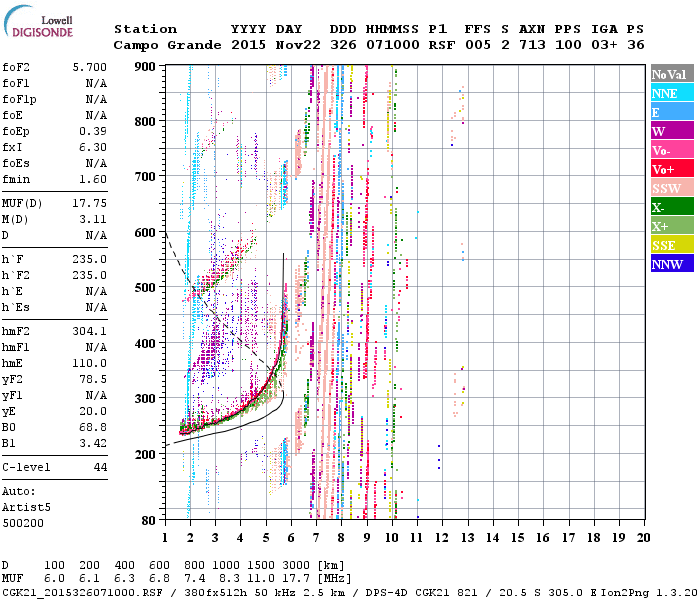Screen dimensions: 700x600
Task: Select the No Val legend swatch
Action: point(672,74)
